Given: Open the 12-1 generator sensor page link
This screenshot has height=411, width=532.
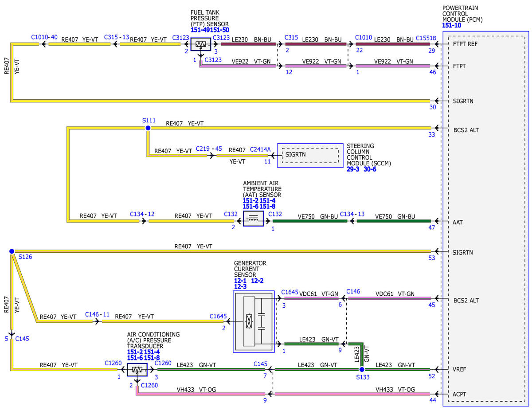Looking at the screenshot, I should click(x=240, y=281).
